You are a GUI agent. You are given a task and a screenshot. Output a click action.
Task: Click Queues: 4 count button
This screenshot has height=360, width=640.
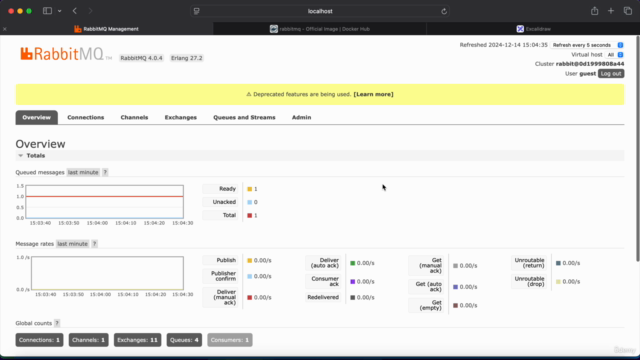[184, 340]
